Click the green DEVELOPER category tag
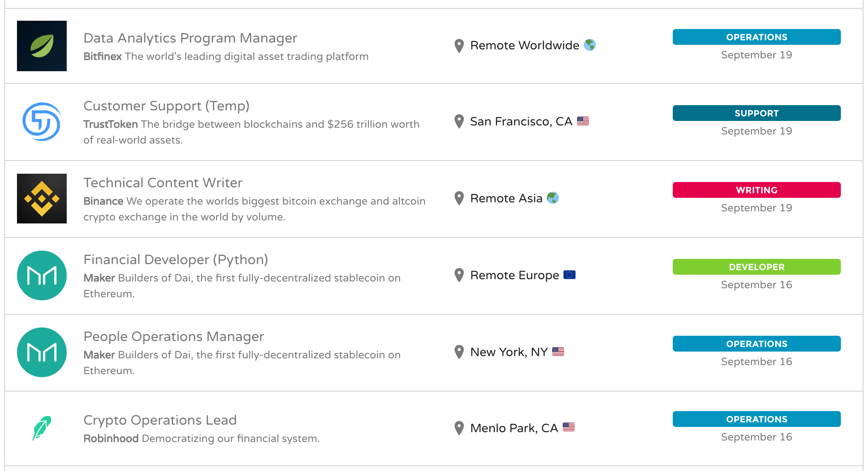 coord(756,267)
